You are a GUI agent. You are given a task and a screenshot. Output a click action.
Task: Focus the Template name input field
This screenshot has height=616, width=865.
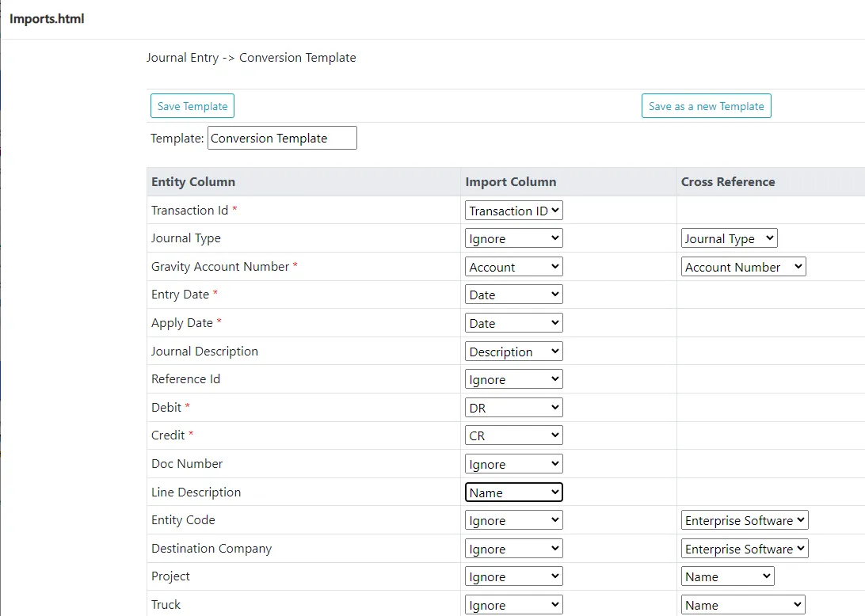(x=283, y=138)
